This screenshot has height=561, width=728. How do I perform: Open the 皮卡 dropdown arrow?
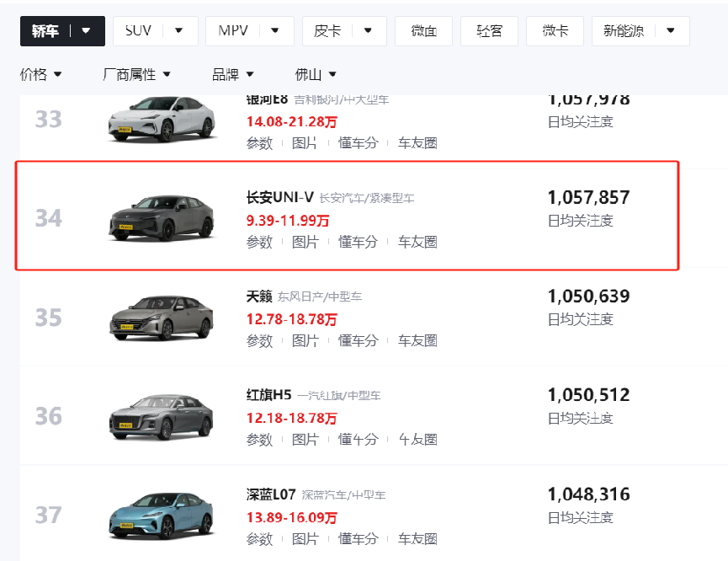368,31
